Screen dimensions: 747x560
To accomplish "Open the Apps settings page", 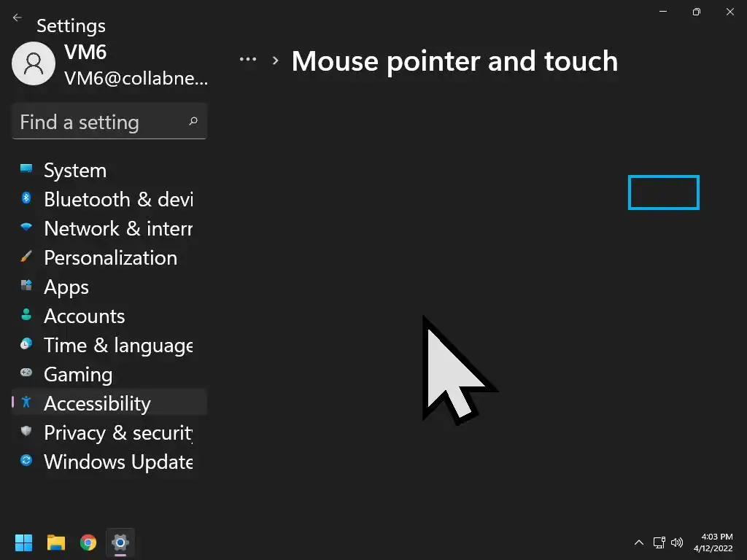I will pos(66,287).
